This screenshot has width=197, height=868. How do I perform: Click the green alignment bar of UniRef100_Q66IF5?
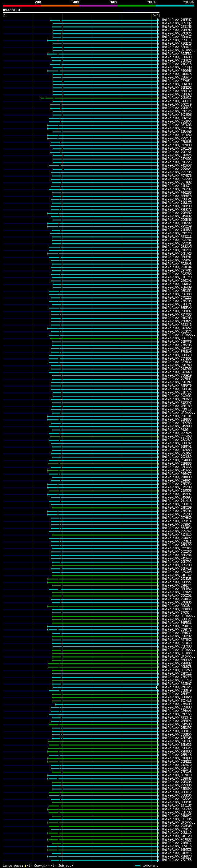[105, 339]
